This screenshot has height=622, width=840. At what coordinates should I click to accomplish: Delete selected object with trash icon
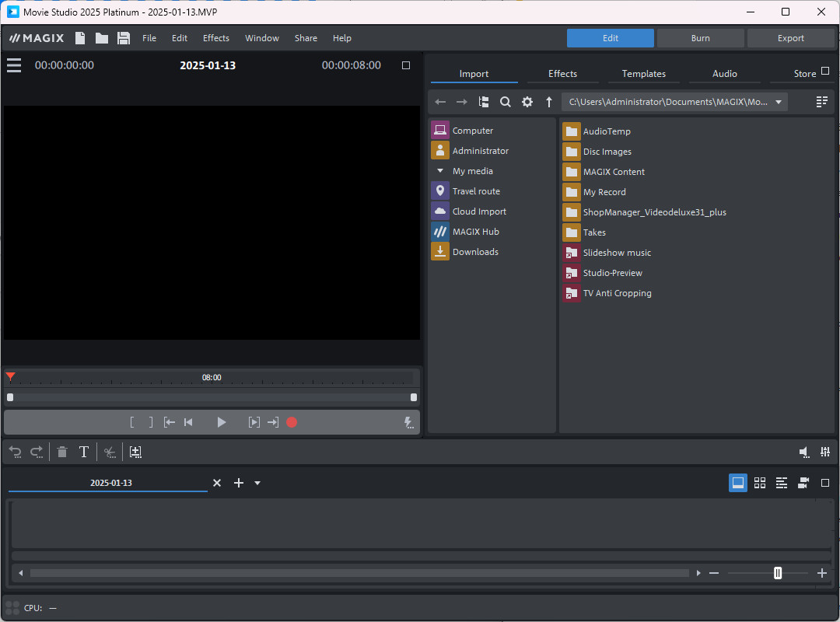point(62,453)
